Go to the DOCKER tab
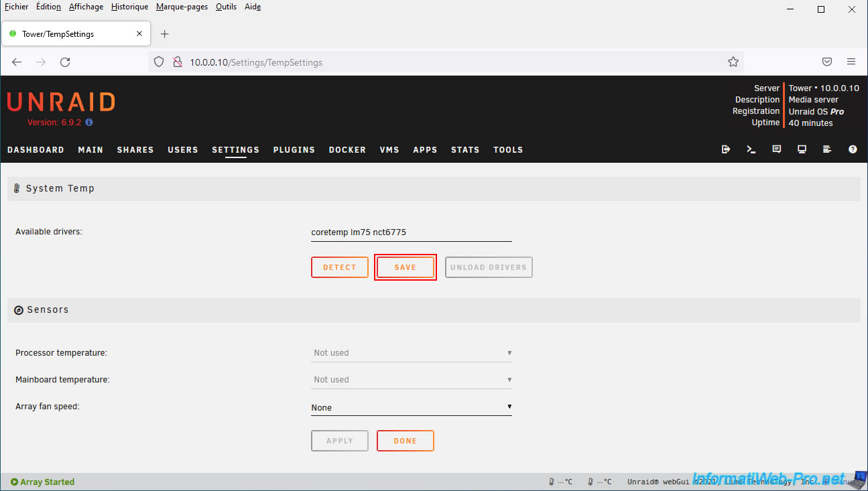The width and height of the screenshot is (868, 491). (x=347, y=150)
